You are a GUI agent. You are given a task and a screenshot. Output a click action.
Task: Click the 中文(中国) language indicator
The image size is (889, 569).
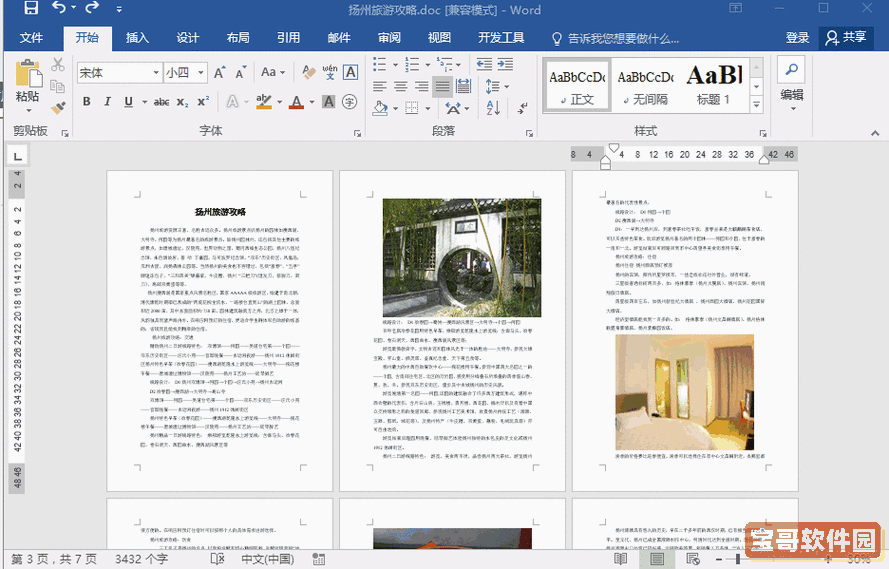coord(268,559)
